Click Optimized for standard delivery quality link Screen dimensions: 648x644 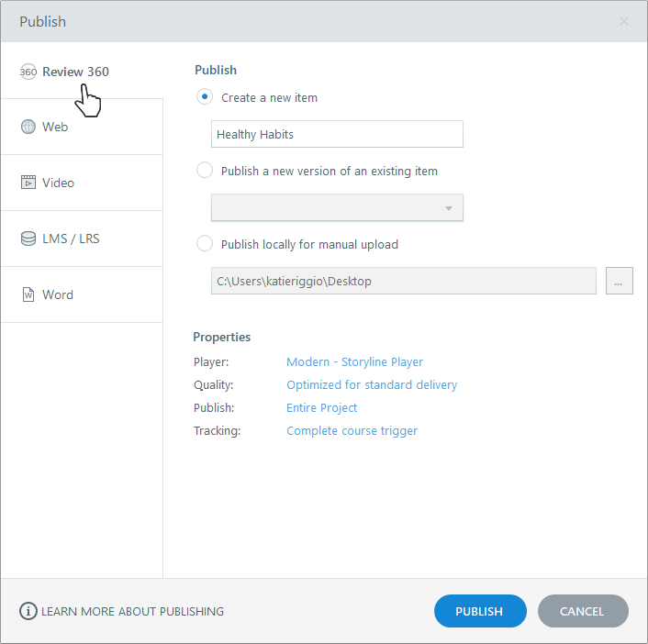(372, 385)
